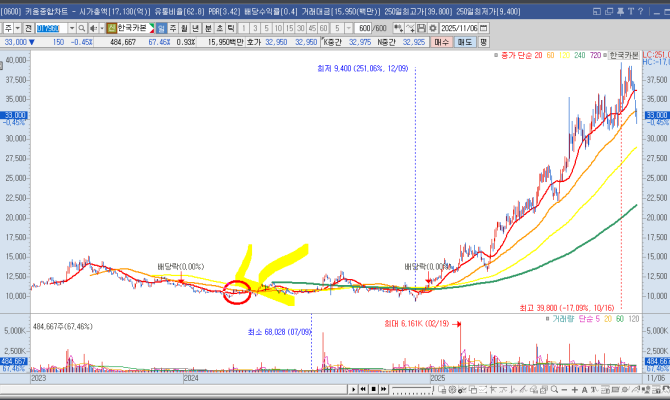Open chart settings gear icon
670x400 pixels.
433,28
